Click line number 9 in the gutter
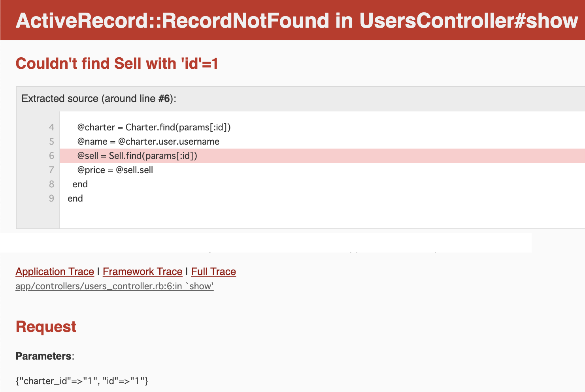585x392 pixels. click(x=51, y=198)
